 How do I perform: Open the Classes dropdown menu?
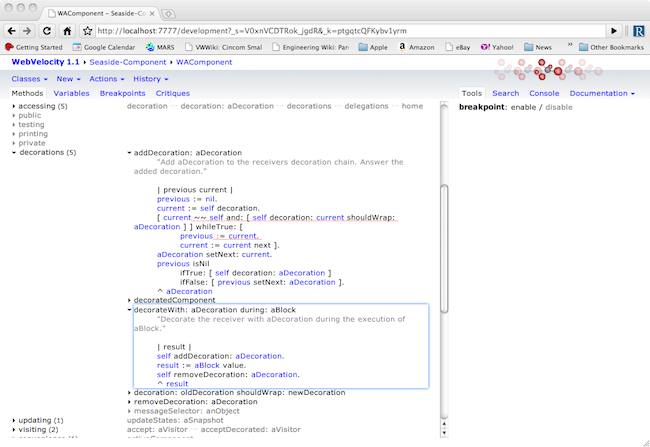28,79
